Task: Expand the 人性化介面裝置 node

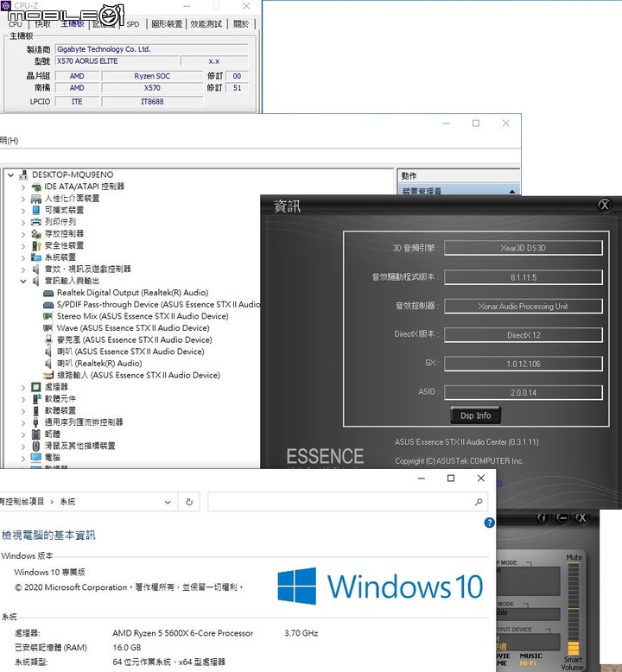Action: click(23, 199)
